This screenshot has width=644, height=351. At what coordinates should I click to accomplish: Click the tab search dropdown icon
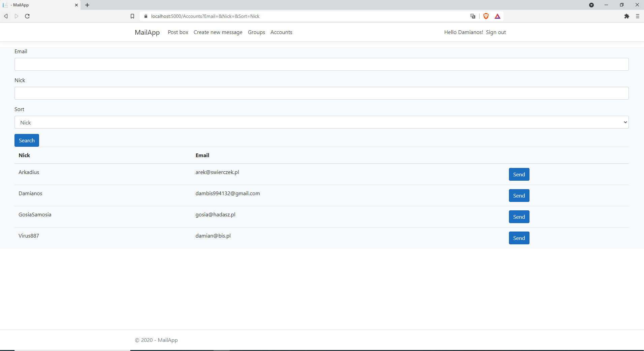(591, 5)
